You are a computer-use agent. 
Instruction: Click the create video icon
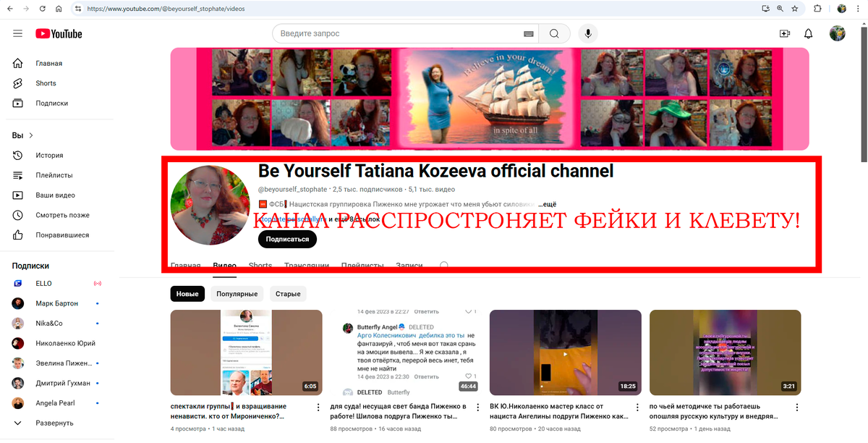(x=785, y=33)
